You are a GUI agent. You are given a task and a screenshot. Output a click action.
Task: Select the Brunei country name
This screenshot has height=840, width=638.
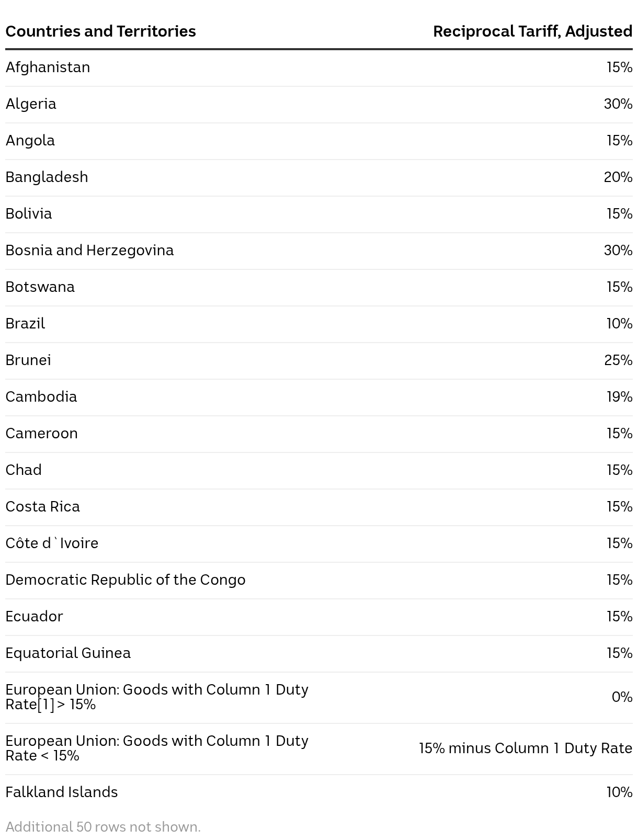tap(28, 360)
